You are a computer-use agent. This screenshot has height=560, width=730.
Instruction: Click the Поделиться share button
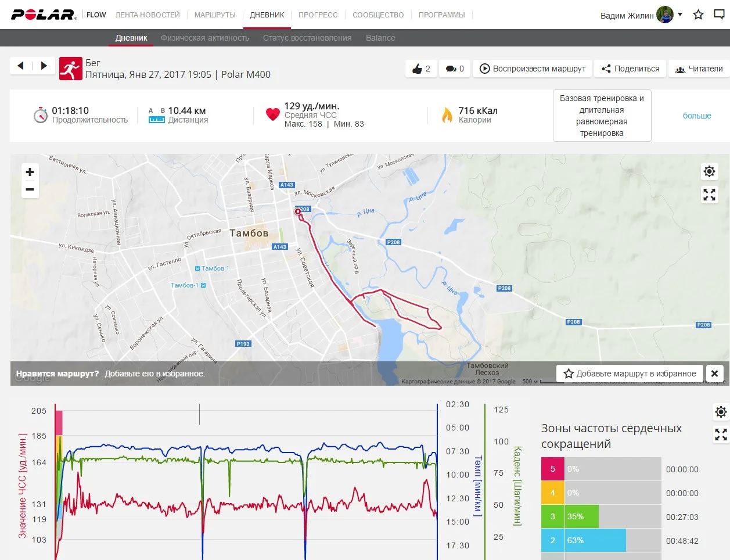[630, 69]
